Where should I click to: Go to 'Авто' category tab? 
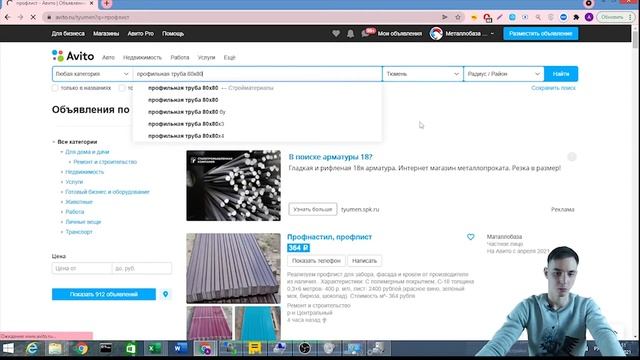pyautogui.click(x=108, y=58)
